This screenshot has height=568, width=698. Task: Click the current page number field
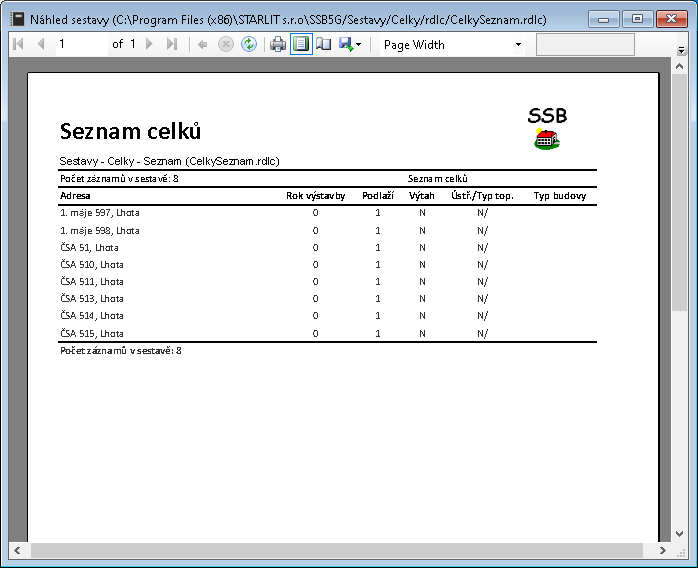[78, 44]
